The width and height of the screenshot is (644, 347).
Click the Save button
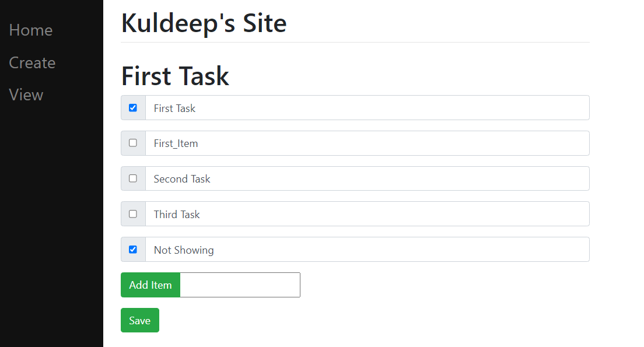[x=139, y=320]
